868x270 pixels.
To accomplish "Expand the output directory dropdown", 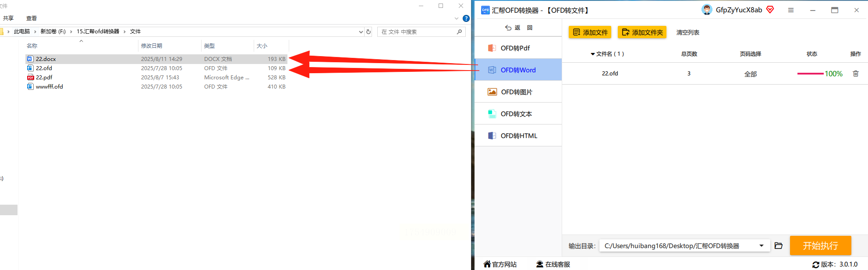I will click(762, 245).
